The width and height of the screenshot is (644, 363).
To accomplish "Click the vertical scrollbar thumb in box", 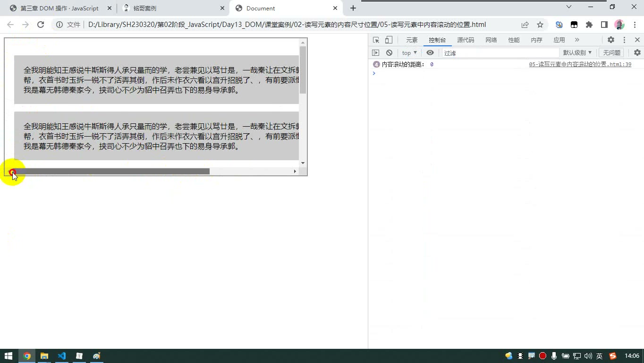I will coord(303,70).
